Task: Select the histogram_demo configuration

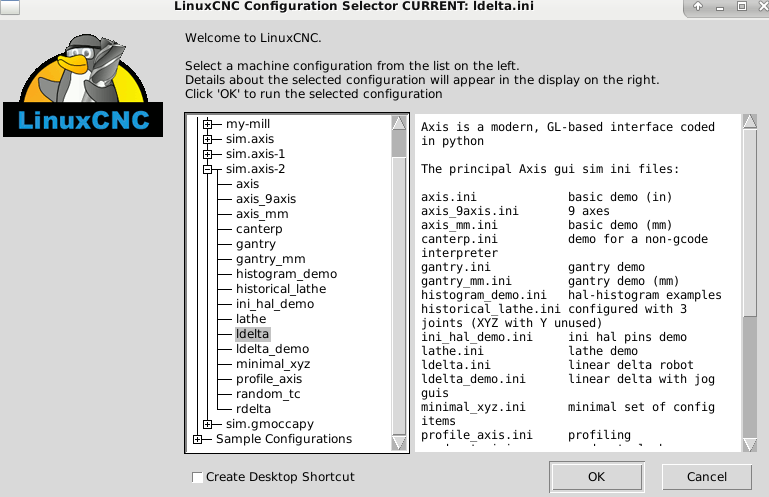Action: [x=286, y=274]
